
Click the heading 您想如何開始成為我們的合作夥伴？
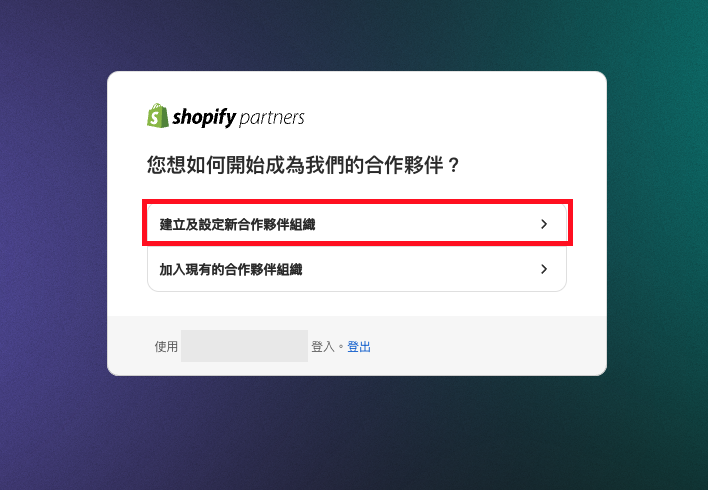(303, 165)
